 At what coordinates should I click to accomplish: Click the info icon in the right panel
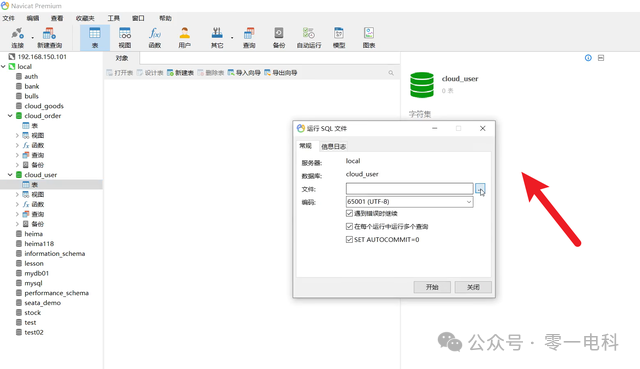click(x=588, y=58)
